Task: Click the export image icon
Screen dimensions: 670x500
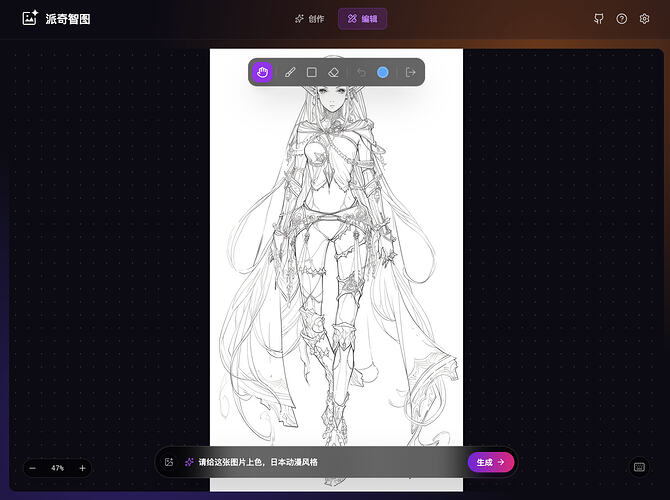Action: [x=410, y=72]
